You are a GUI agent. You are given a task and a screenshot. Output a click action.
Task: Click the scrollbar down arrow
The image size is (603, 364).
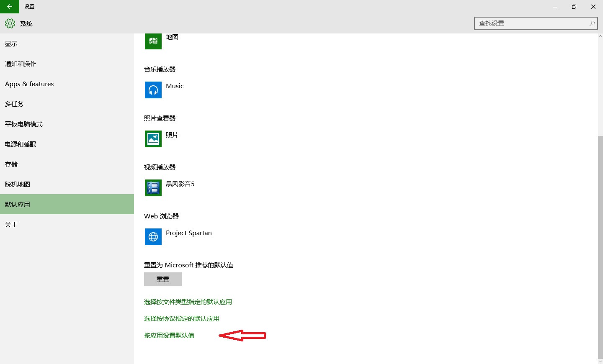[600, 361]
